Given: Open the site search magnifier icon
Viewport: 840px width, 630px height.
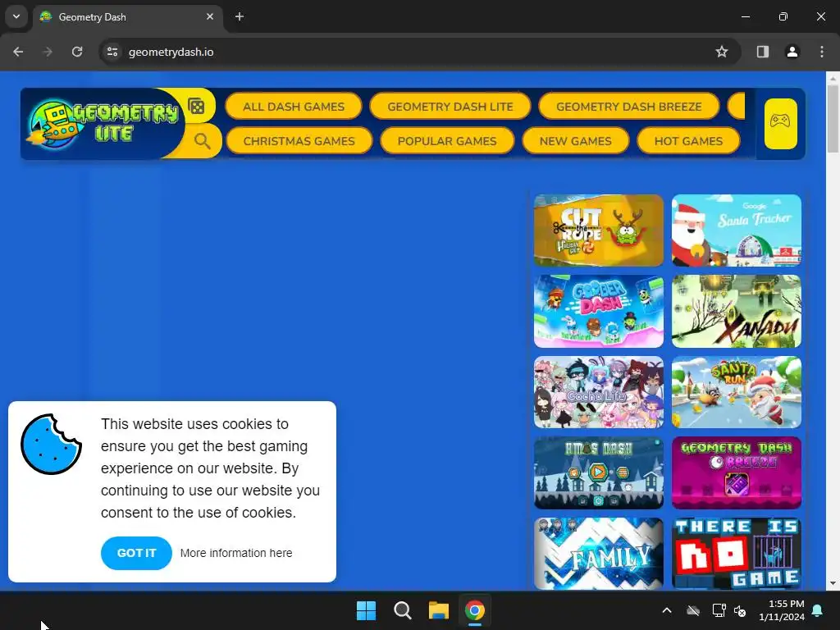Looking at the screenshot, I should coord(202,141).
